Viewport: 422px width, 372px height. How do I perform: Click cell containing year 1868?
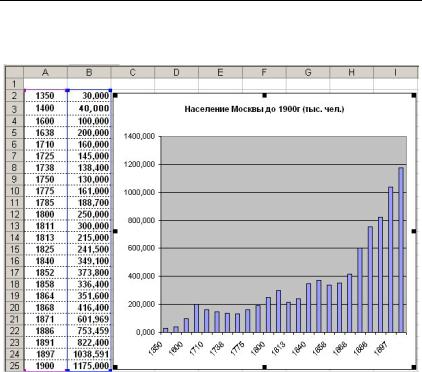point(45,308)
